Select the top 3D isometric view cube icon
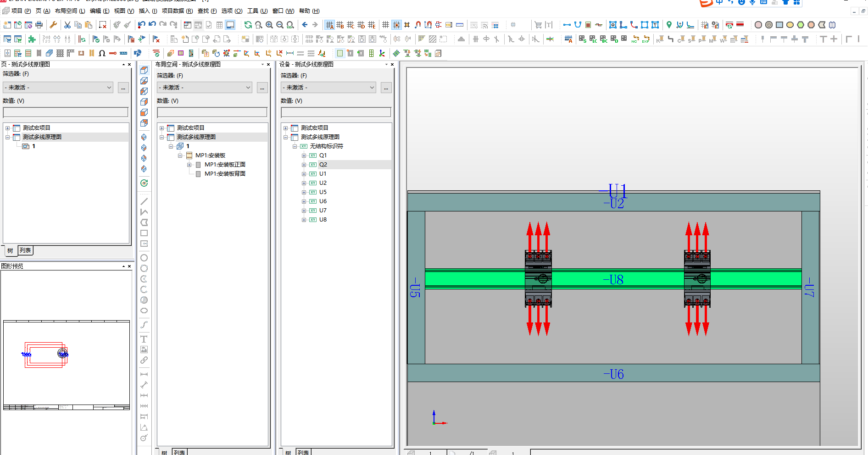868x455 pixels. pyautogui.click(x=144, y=70)
